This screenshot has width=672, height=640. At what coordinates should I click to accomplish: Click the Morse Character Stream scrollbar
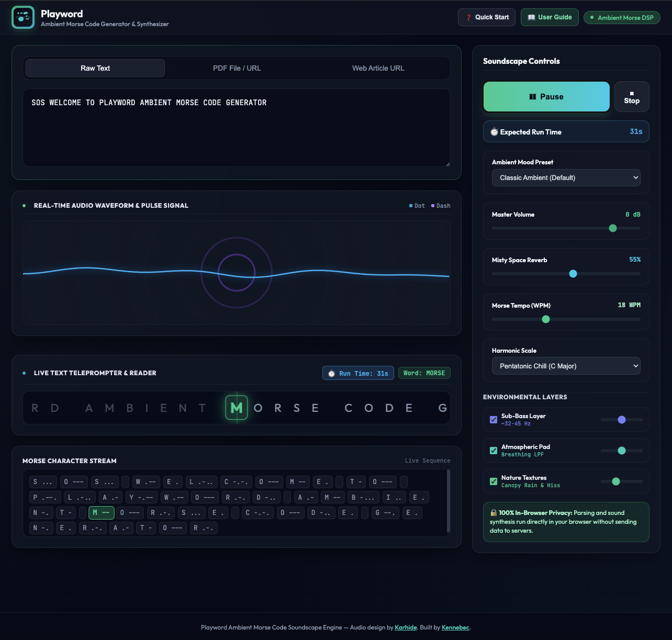point(449,501)
